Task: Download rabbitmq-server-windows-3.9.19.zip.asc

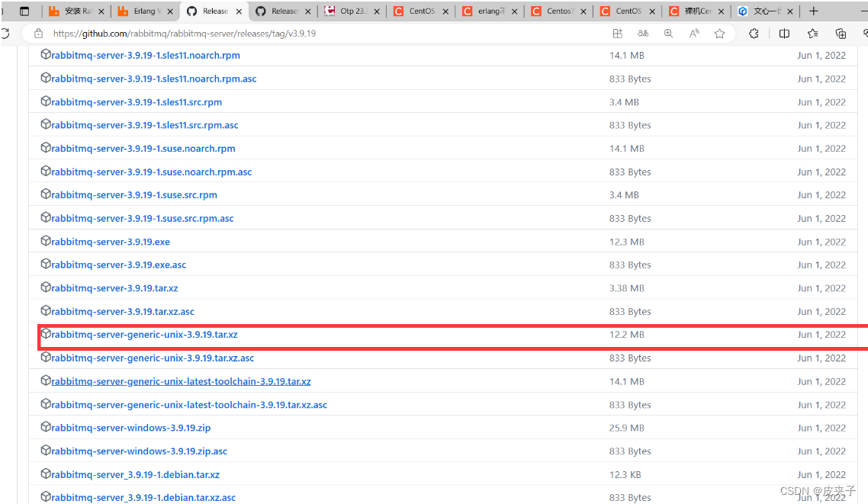Action: click(x=140, y=451)
